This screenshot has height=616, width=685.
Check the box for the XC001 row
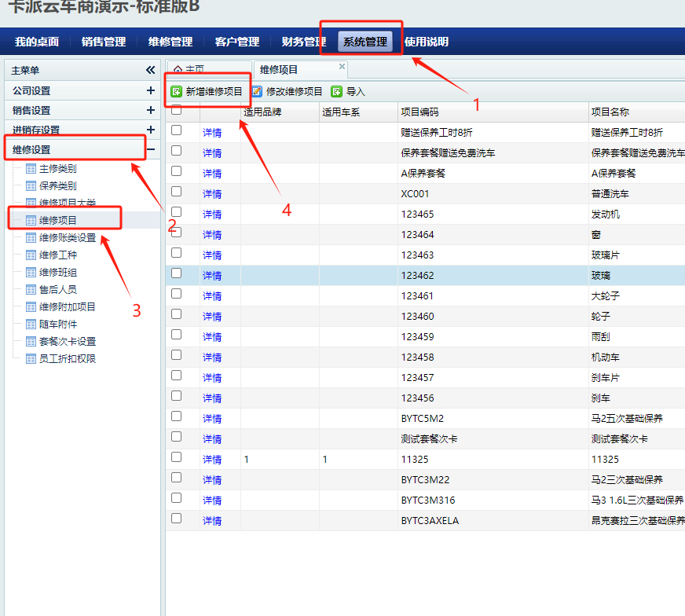[177, 192]
